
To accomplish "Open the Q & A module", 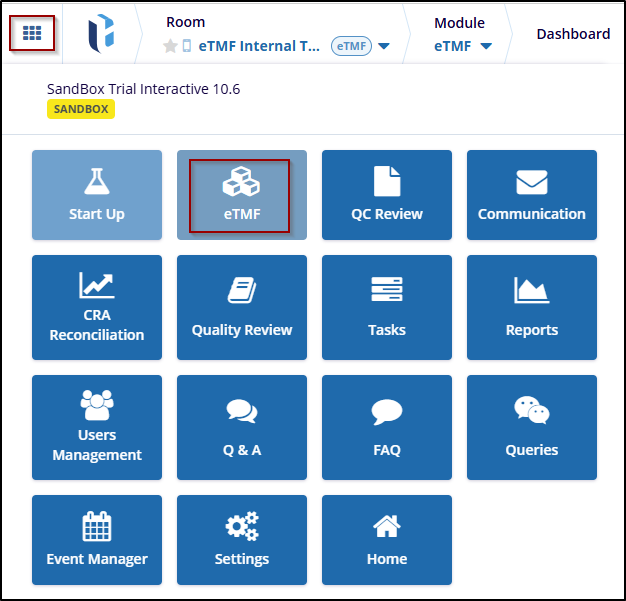I will (x=241, y=427).
